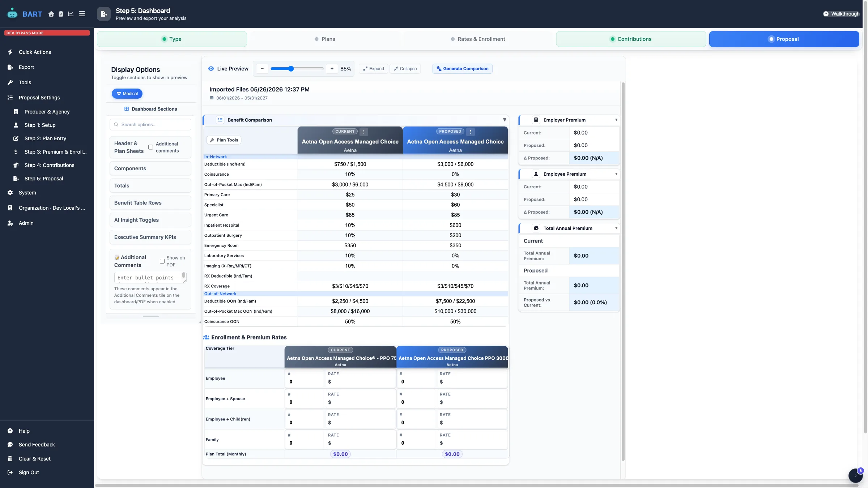868x488 pixels.
Task: Click the Collapse button
Action: pos(405,69)
